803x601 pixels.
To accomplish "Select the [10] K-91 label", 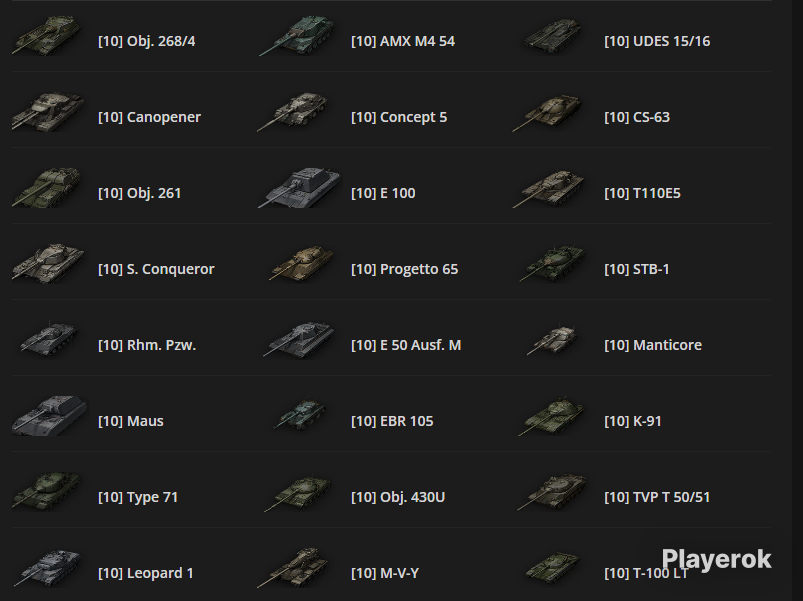I will [632, 421].
